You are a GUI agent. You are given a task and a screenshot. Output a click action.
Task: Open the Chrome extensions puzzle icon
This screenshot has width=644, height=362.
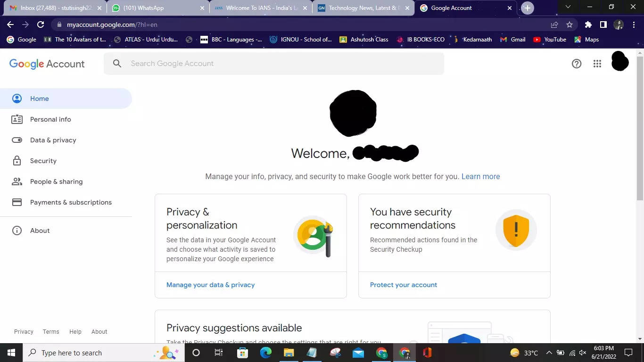pos(588,25)
